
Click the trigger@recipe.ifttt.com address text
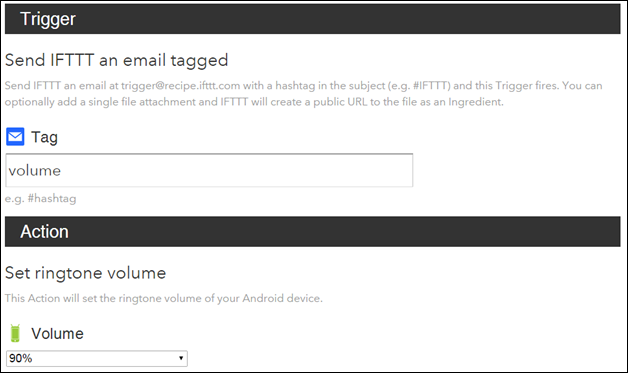(x=181, y=86)
